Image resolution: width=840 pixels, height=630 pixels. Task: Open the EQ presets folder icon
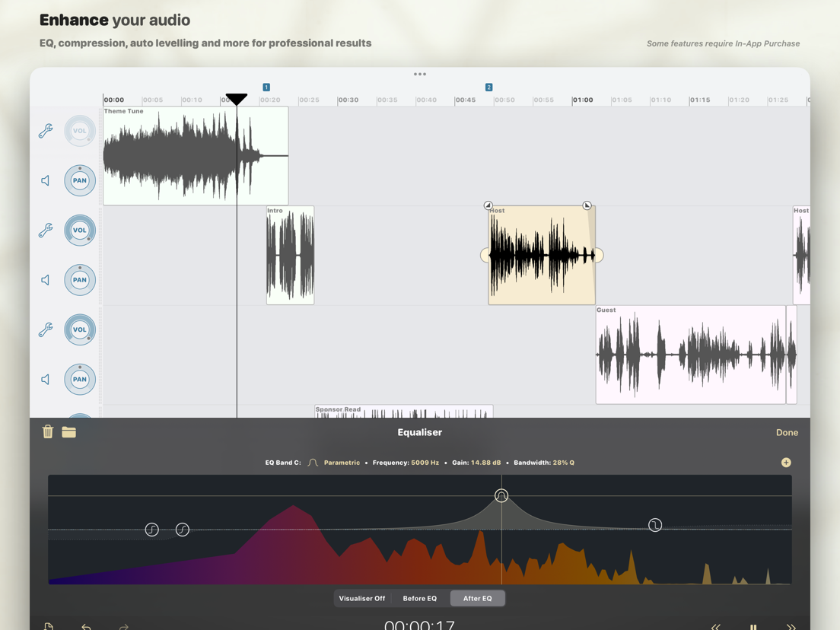point(69,431)
